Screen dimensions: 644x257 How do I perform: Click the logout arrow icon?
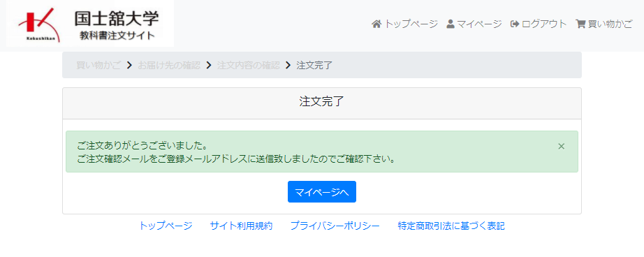pos(515,24)
